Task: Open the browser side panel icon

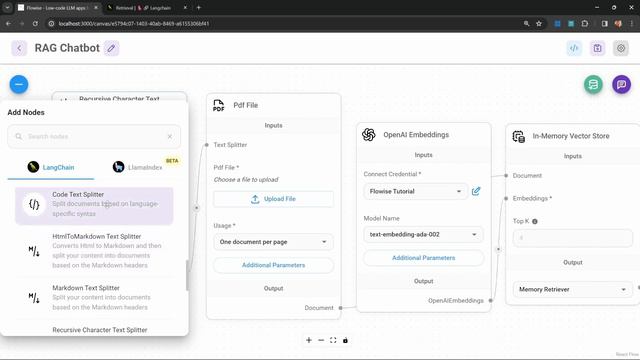Action: [604, 24]
